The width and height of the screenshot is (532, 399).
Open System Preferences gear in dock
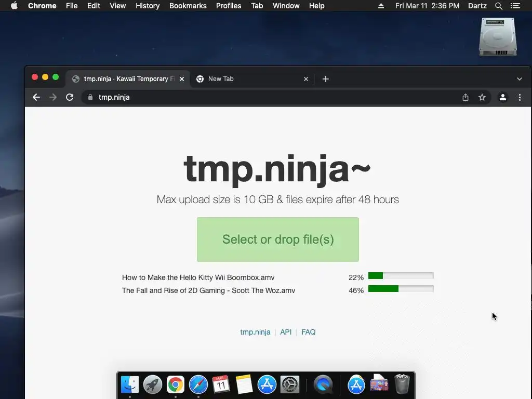[x=290, y=384]
